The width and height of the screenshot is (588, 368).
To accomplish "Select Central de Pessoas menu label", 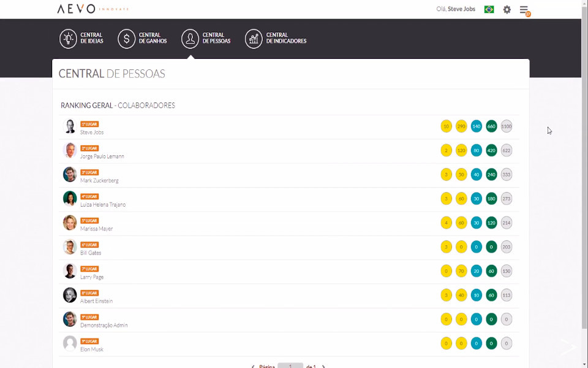I will (216, 38).
